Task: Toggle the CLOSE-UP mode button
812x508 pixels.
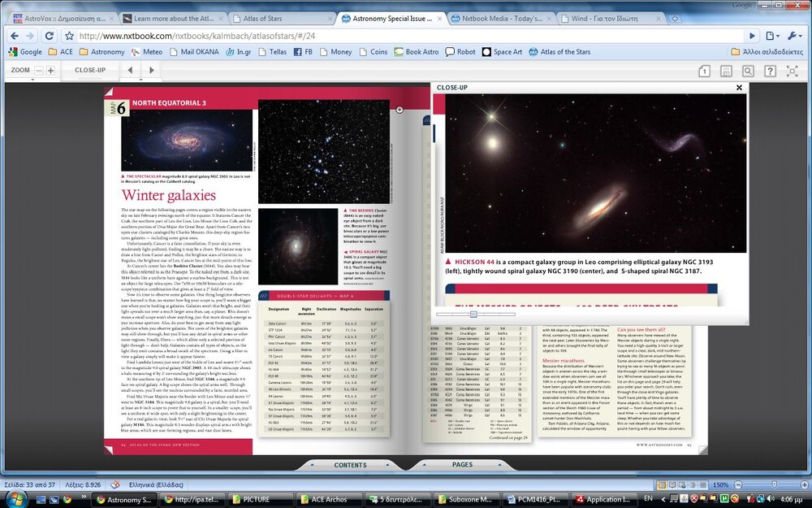Action: tap(89, 70)
